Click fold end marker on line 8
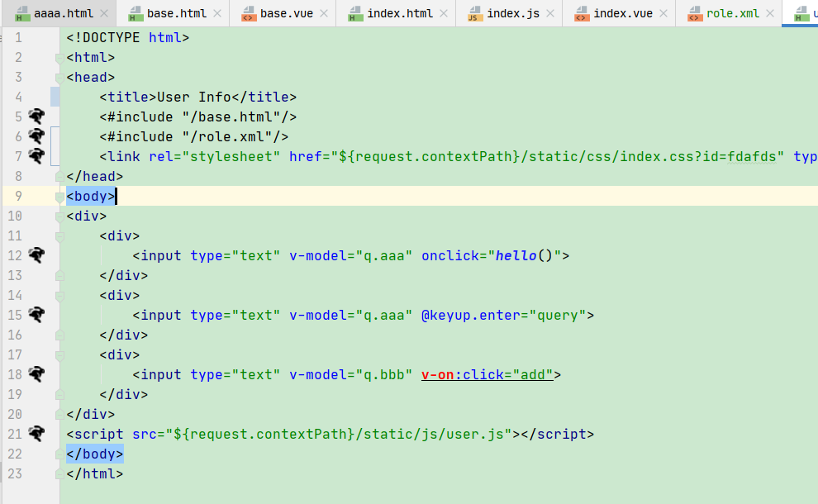This screenshot has width=818, height=504. point(59,176)
